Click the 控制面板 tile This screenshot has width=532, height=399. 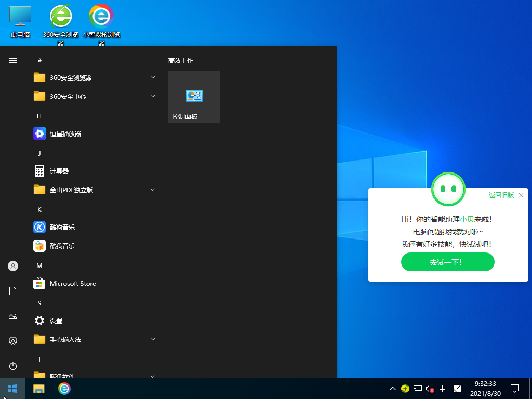point(194,97)
